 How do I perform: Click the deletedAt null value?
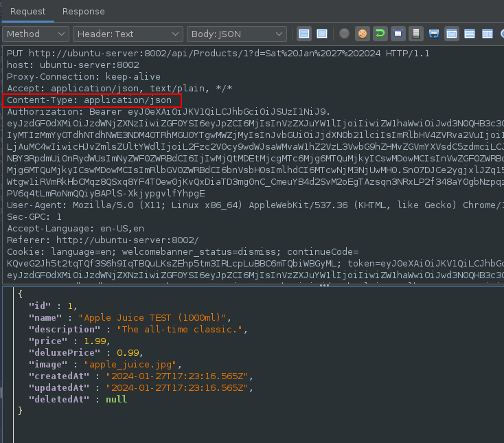(116, 399)
